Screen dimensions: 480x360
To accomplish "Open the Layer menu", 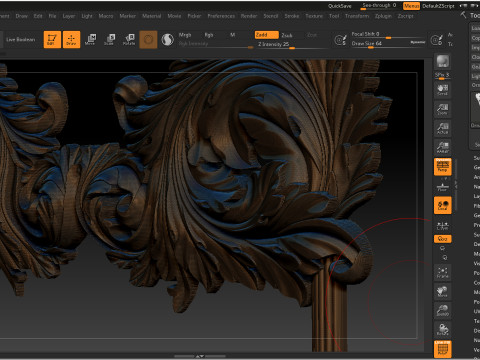I will 69,16.
